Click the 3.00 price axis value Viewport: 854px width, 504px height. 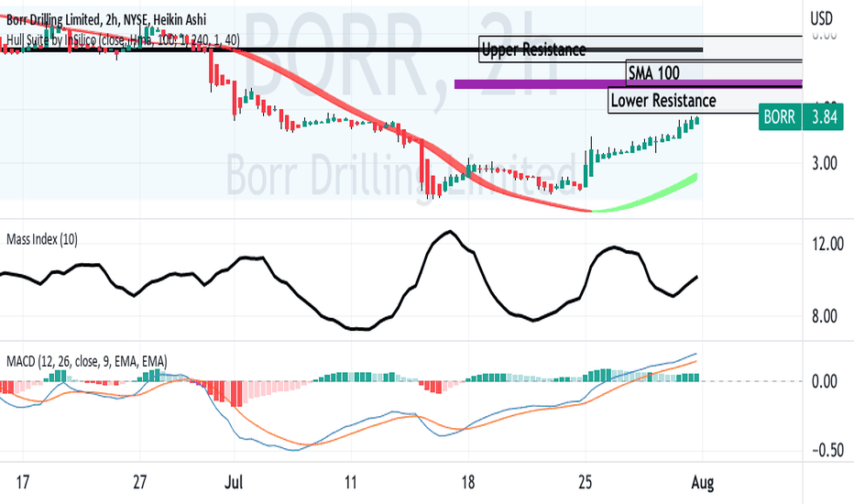pyautogui.click(x=824, y=163)
